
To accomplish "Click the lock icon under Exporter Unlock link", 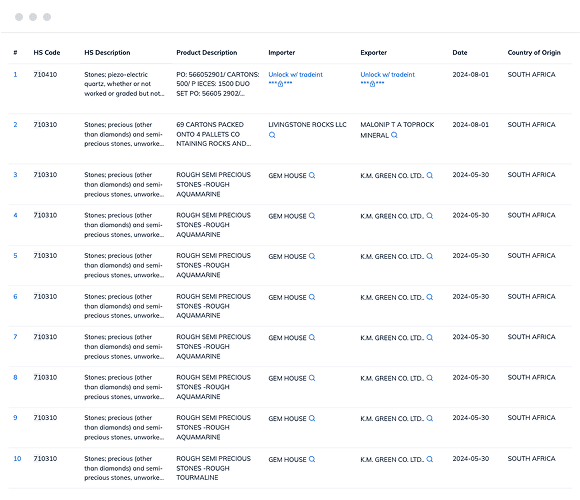I will point(372,84).
